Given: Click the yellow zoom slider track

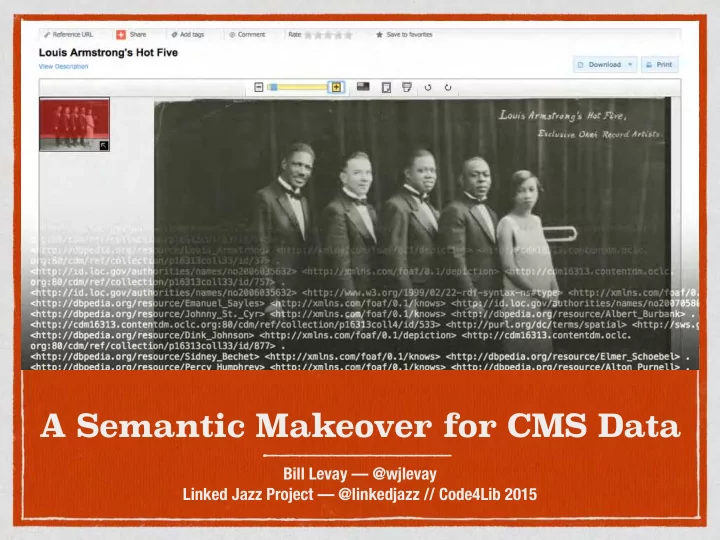Looking at the screenshot, I should click(x=298, y=87).
